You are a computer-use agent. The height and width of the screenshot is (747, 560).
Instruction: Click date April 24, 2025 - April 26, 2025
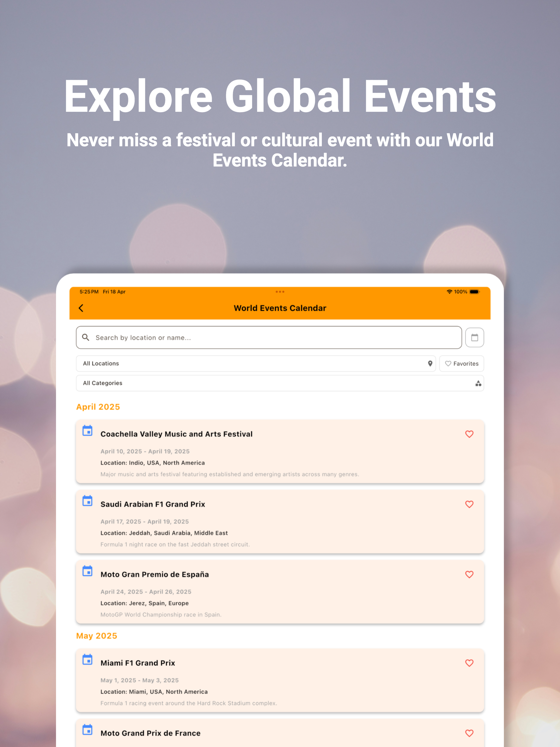click(x=146, y=592)
